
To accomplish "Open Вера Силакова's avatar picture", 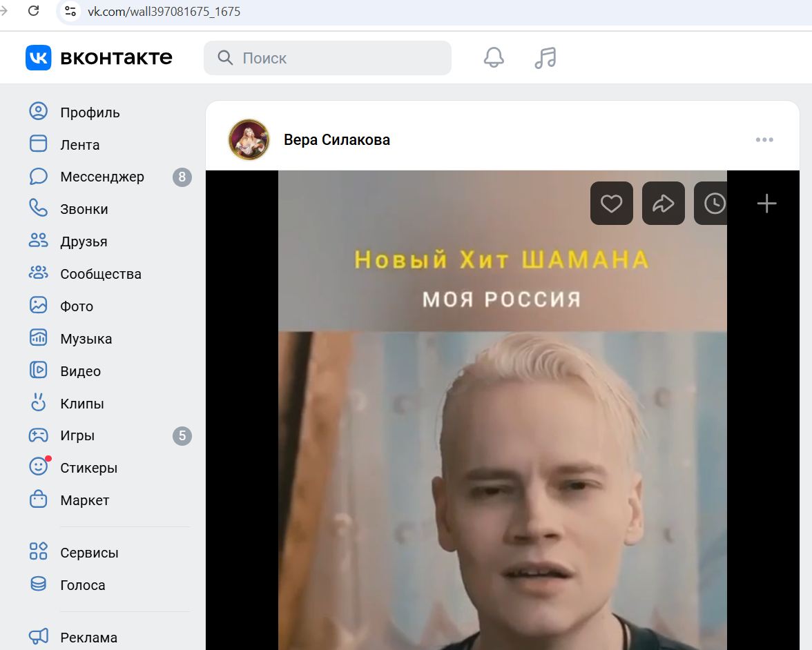I will coord(249,140).
